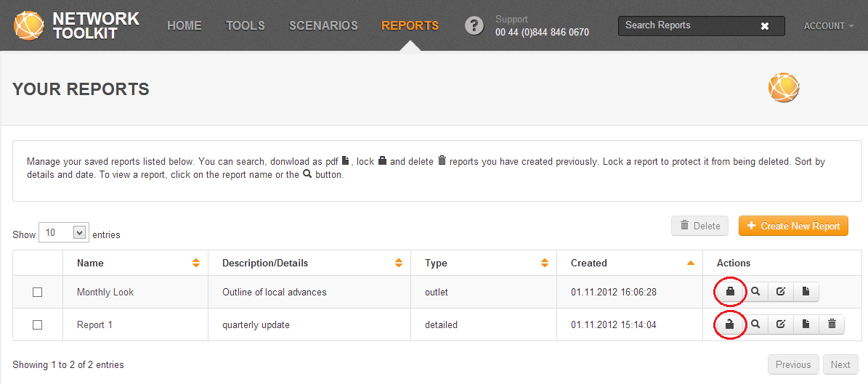The image size is (868, 384).
Task: Click the lock icon for Monthly Look
Action: [730, 292]
